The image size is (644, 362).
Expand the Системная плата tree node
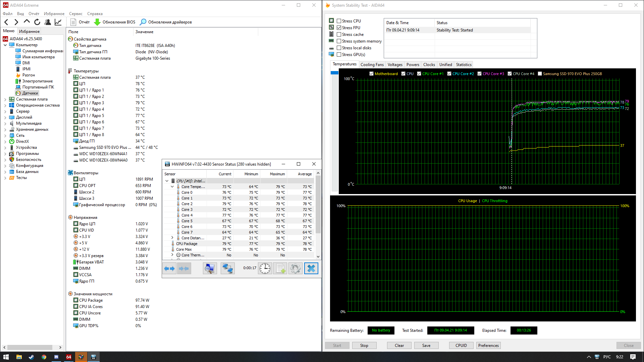pyautogui.click(x=5, y=100)
